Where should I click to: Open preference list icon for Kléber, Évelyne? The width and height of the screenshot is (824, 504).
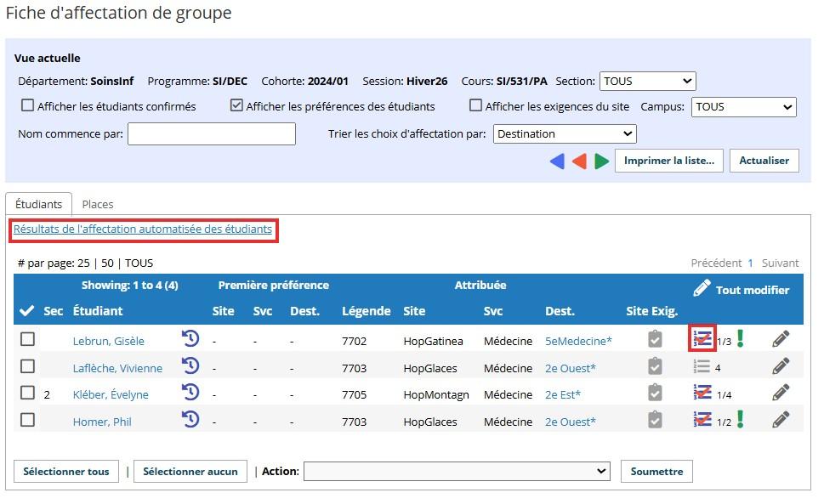coord(702,393)
